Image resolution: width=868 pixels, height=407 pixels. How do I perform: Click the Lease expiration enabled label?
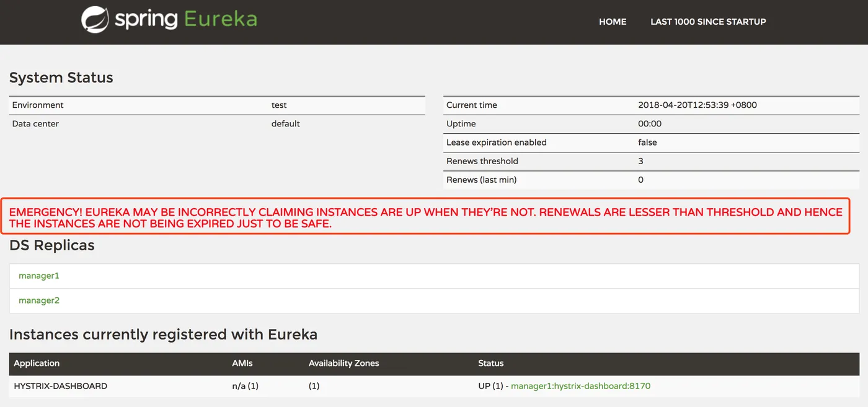click(497, 142)
